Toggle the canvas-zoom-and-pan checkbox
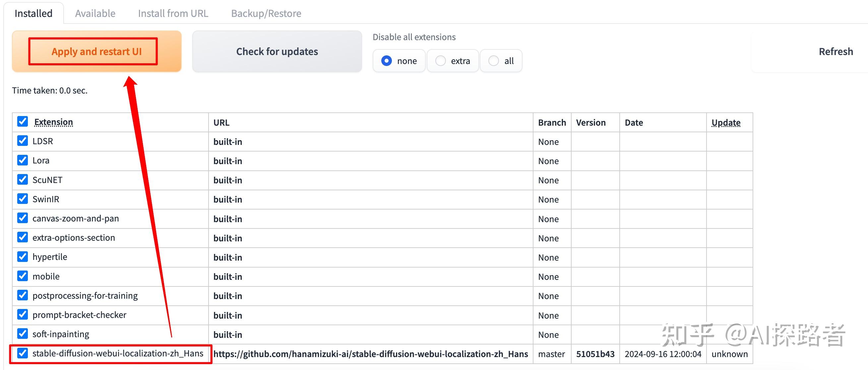The height and width of the screenshot is (370, 868). pyautogui.click(x=23, y=218)
